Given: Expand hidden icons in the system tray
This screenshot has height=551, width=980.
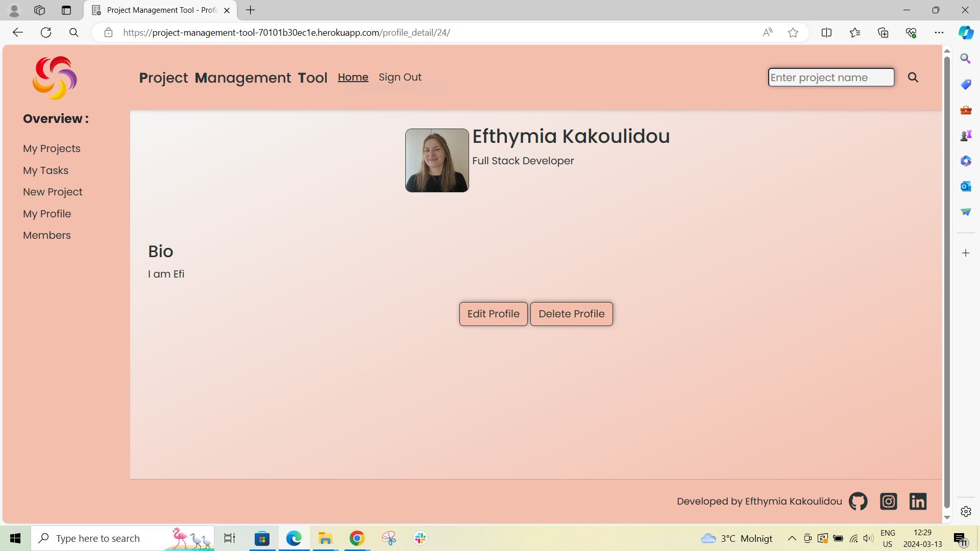Looking at the screenshot, I should click(792, 538).
